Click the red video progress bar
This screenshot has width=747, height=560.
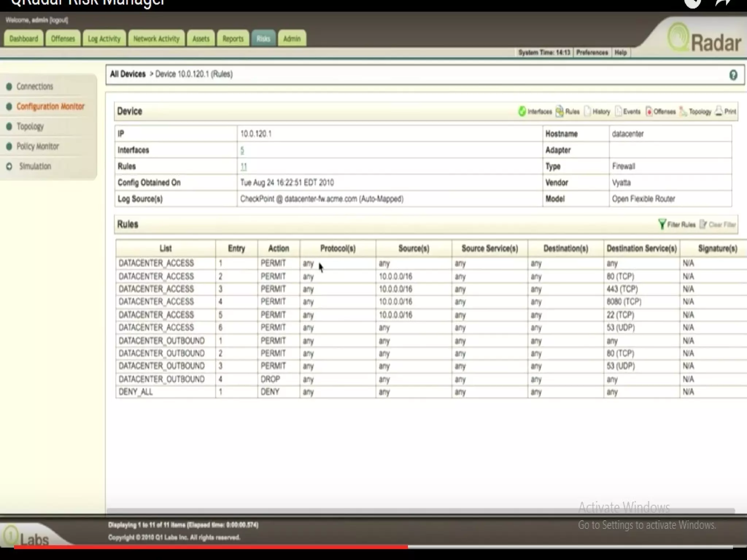211,547
